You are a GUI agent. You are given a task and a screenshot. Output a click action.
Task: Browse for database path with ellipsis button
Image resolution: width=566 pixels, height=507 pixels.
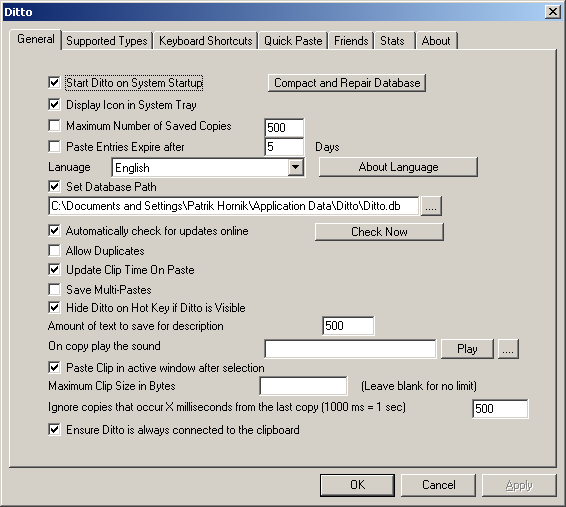click(431, 206)
